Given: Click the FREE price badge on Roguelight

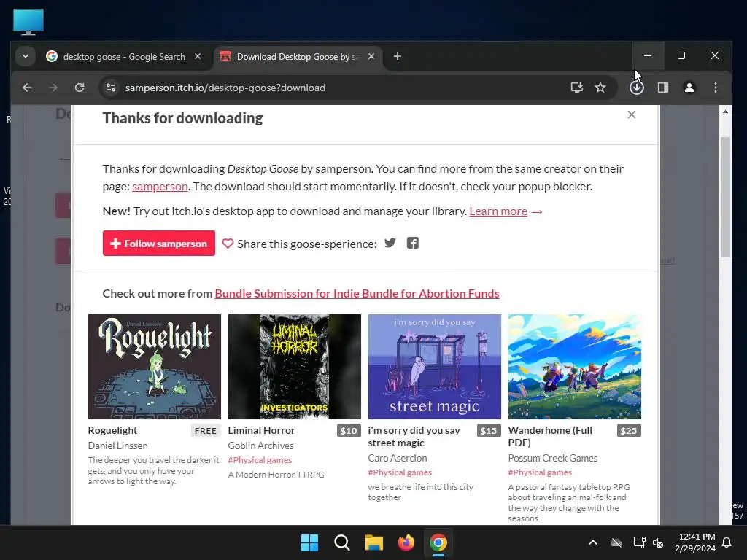Looking at the screenshot, I should tap(205, 430).
